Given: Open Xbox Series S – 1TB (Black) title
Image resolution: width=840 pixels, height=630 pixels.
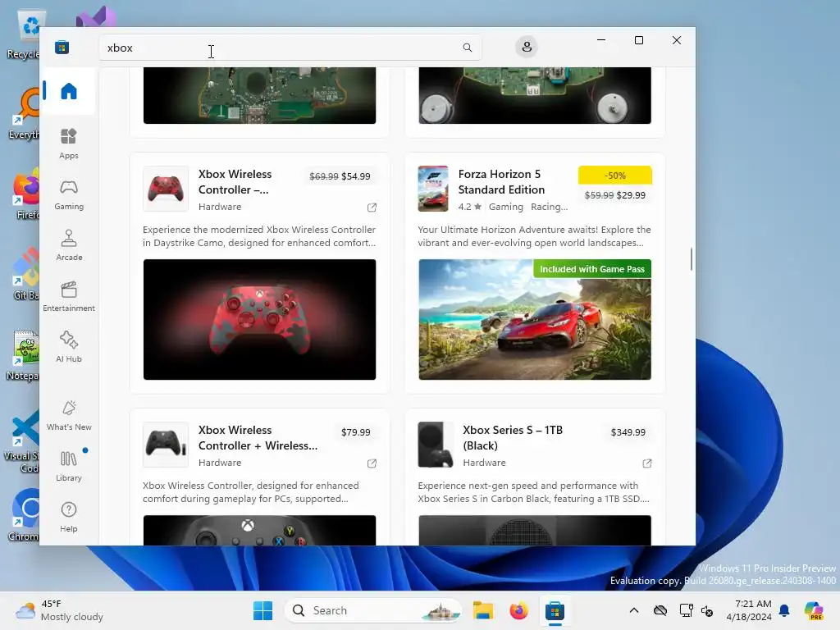Looking at the screenshot, I should coord(513,438).
